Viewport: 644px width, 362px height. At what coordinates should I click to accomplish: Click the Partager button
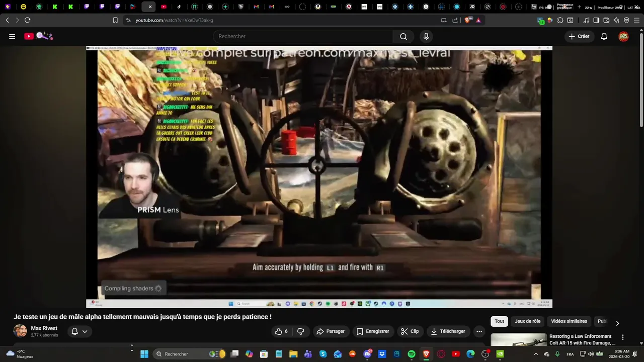coord(331,331)
